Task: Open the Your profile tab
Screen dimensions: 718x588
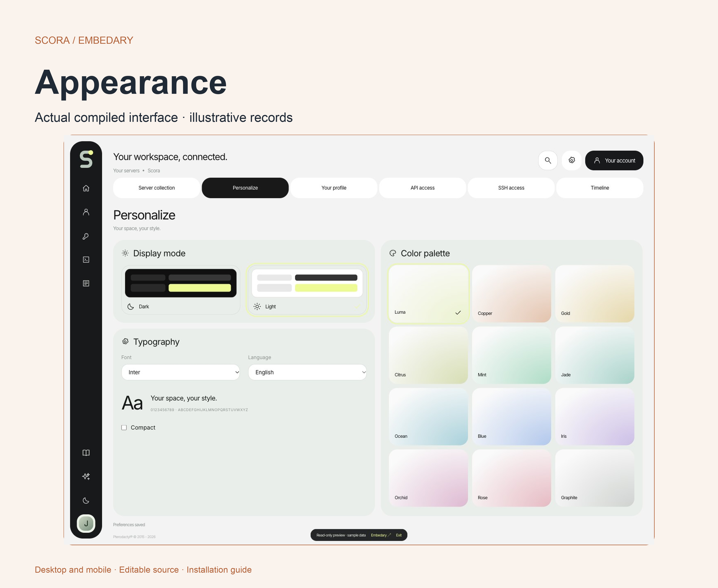Action: click(334, 188)
